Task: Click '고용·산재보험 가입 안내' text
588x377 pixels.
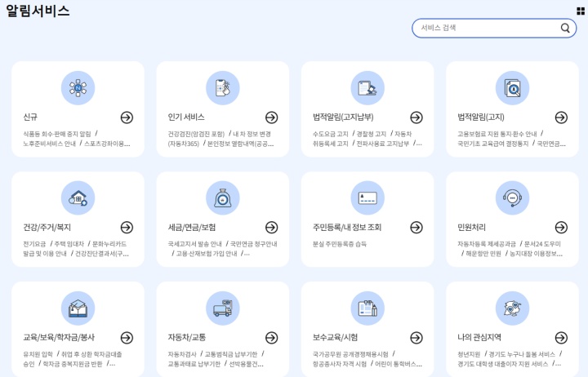Action: [x=207, y=254]
